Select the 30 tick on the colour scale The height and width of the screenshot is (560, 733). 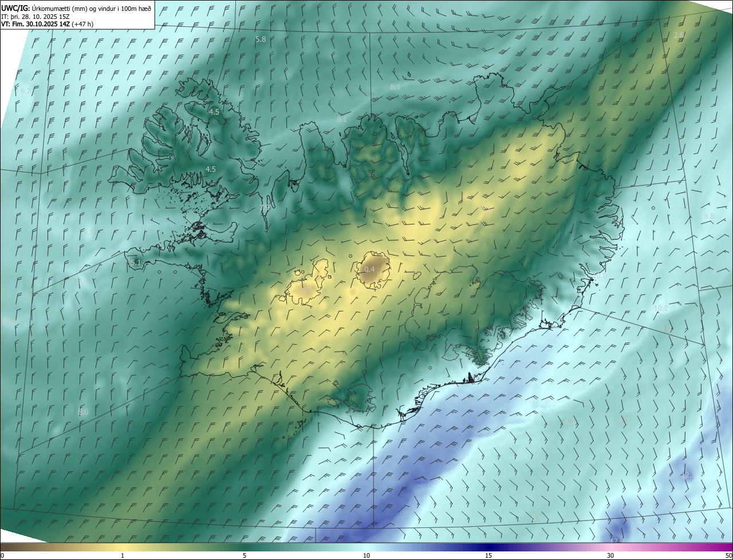click(610, 555)
